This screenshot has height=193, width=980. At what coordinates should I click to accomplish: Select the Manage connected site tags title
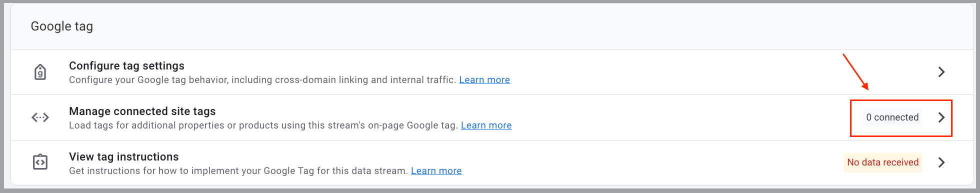click(142, 111)
